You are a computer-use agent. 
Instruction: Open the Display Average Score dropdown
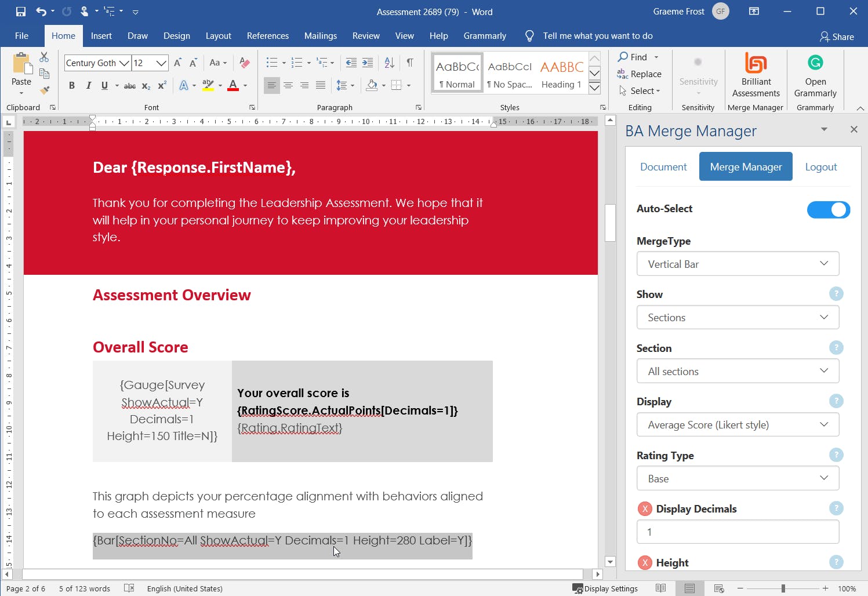point(738,425)
